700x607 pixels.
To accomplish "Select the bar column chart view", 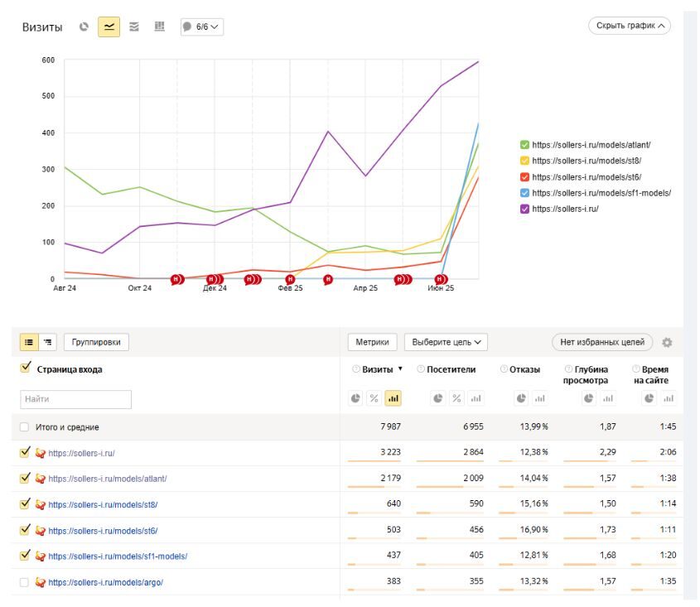I will pos(159,26).
